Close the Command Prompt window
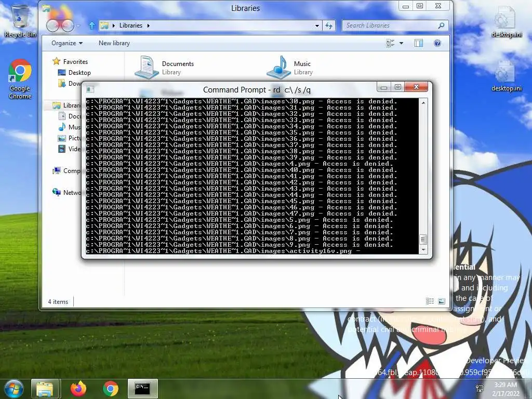 click(417, 87)
